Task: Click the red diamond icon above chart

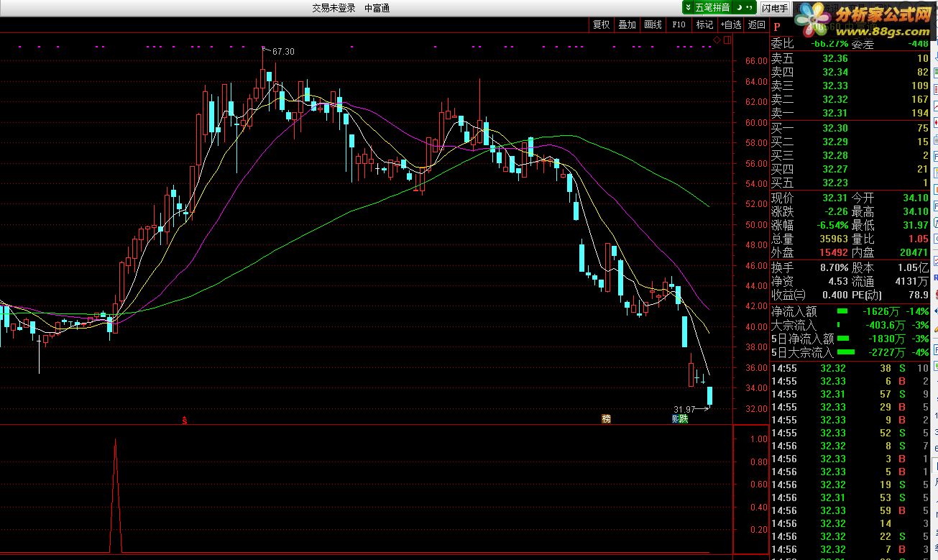Action: pos(717,40)
